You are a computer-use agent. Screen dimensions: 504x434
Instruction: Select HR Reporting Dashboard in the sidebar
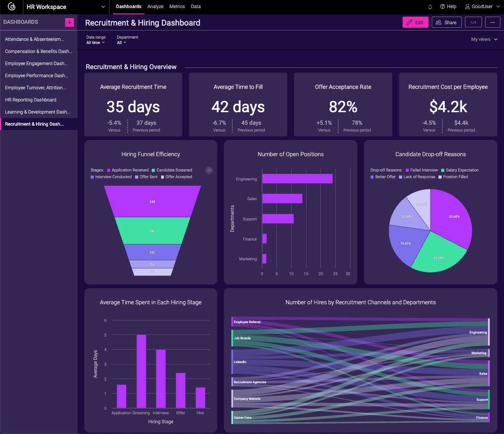(30, 100)
